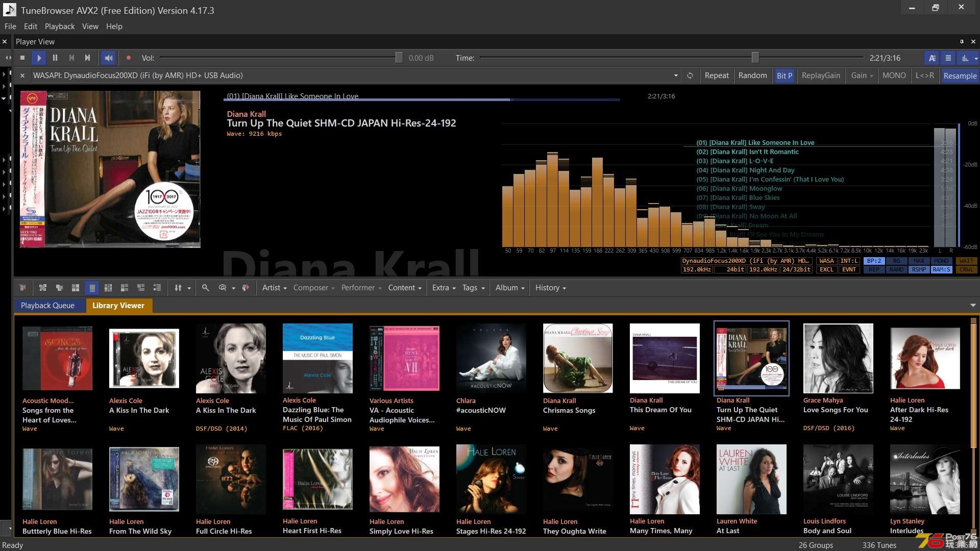Open the File menu
The width and height of the screenshot is (980, 551).
click(x=10, y=27)
